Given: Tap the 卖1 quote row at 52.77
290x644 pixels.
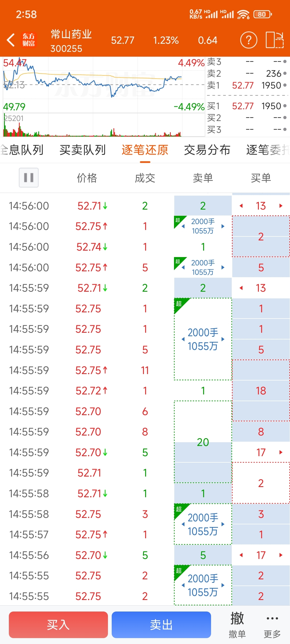Looking at the screenshot, I should pyautogui.click(x=247, y=85).
